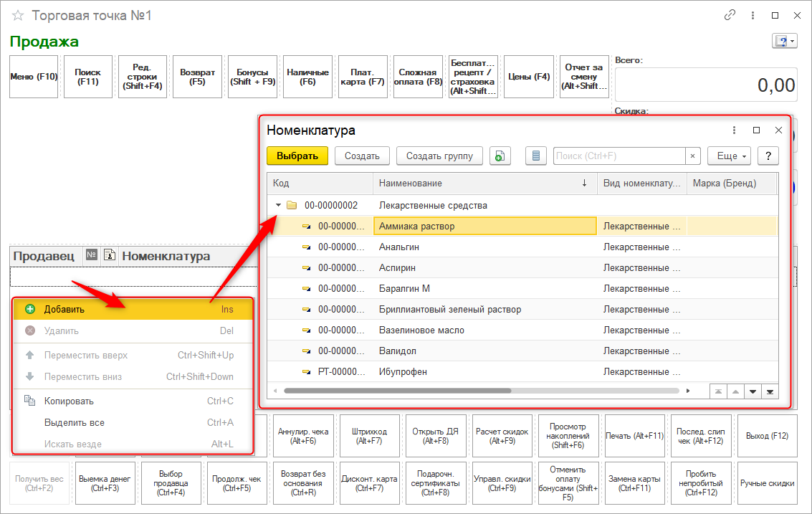Click Бонусы (Shift + F9)
Image resolution: width=812 pixels, height=514 pixels.
253,77
